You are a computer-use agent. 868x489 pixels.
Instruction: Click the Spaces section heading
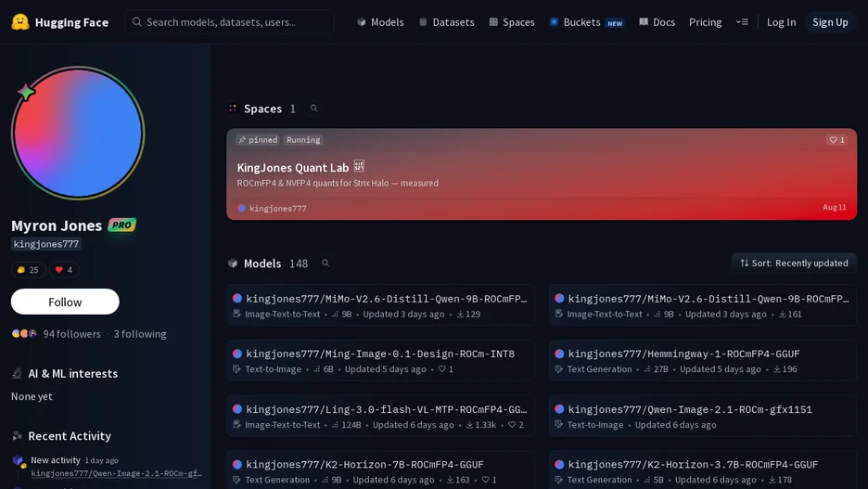263,109
